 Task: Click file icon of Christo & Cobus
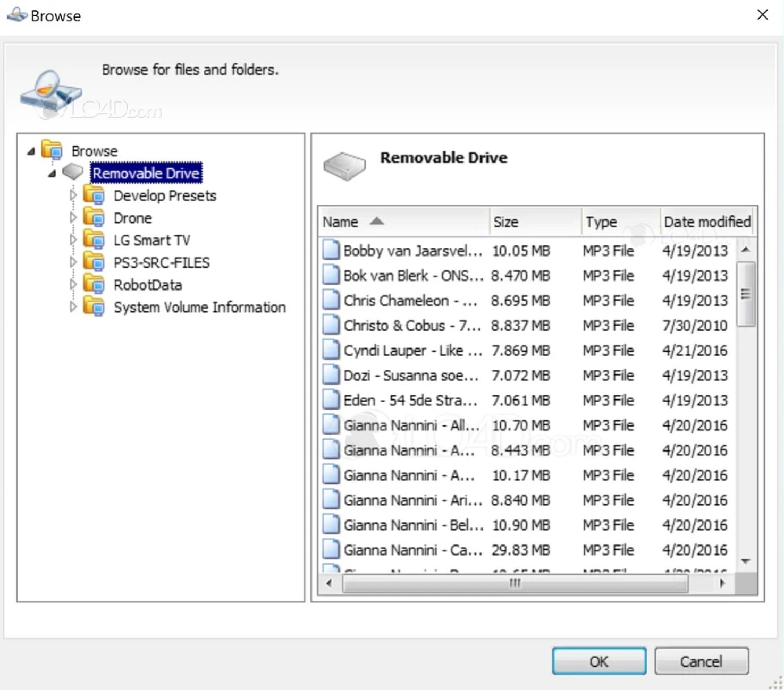coord(331,325)
